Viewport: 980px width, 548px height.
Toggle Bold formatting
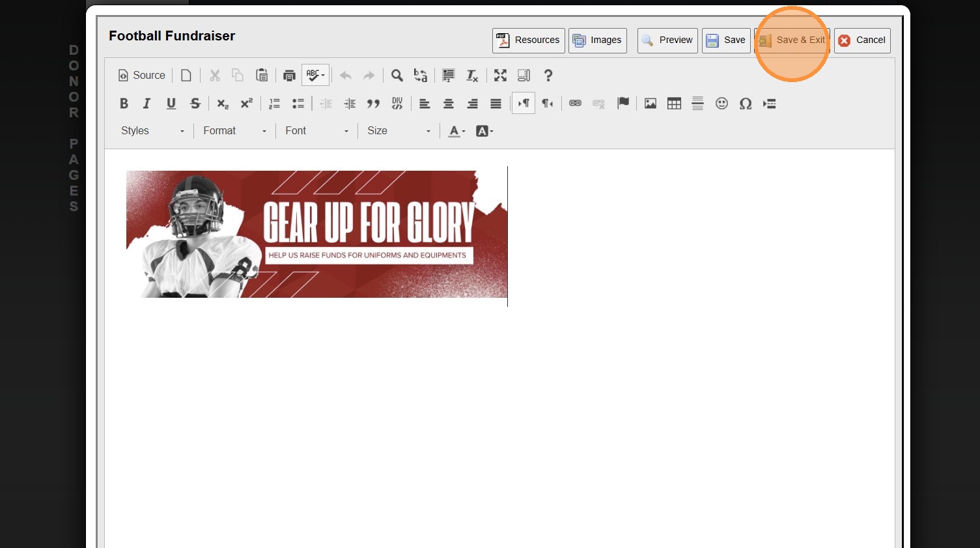[124, 104]
